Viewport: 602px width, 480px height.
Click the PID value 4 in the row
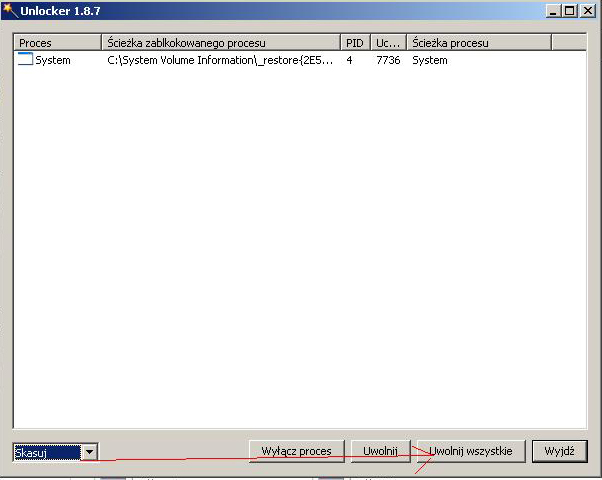[x=349, y=60]
